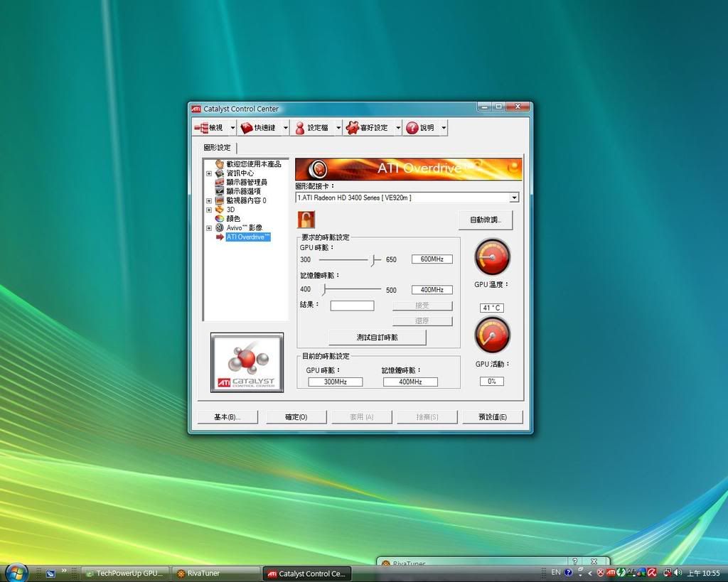The height and width of the screenshot is (582, 728).
Task: Select 顯示器選項 in the tree
Action: tap(243, 191)
